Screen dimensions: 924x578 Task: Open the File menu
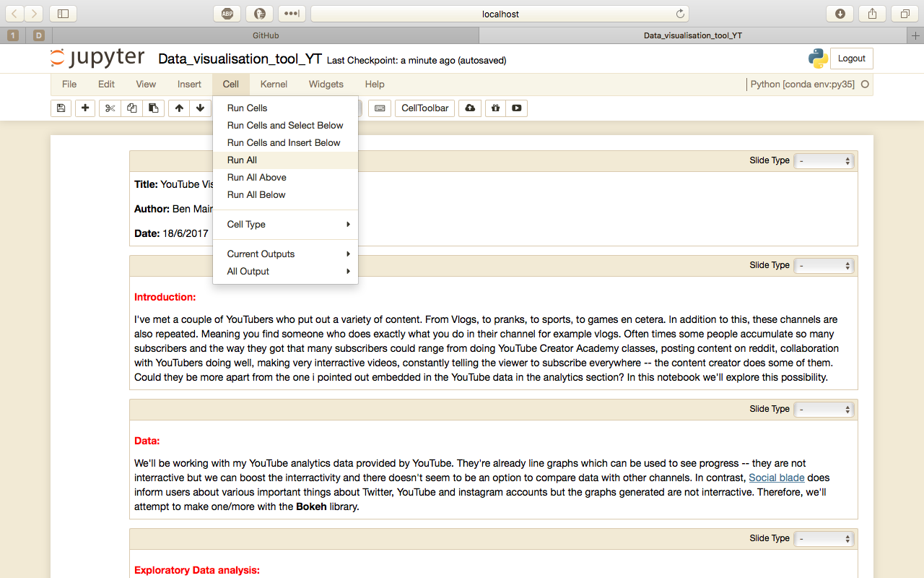pos(69,85)
